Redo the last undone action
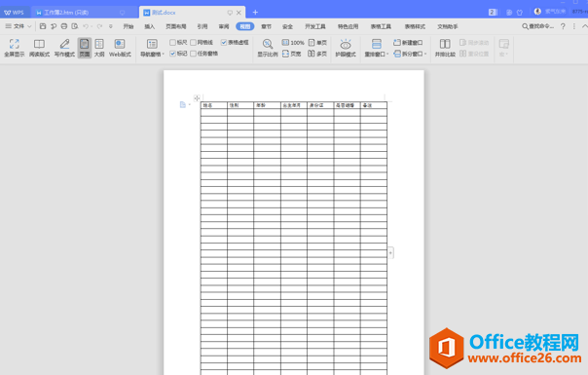 pos(99,26)
